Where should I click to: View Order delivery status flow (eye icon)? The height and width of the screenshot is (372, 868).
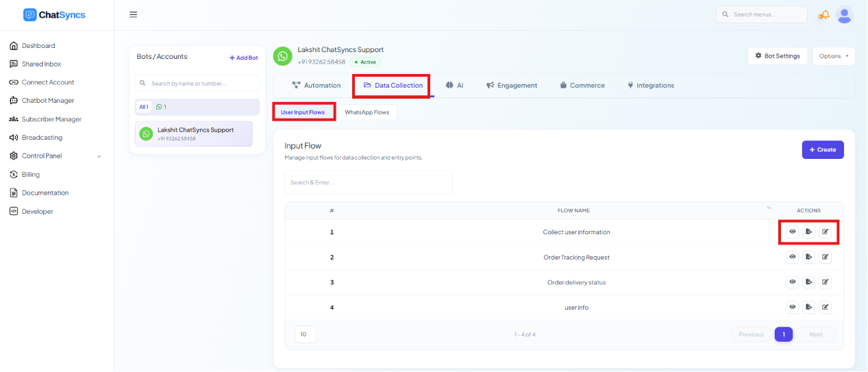pos(793,282)
